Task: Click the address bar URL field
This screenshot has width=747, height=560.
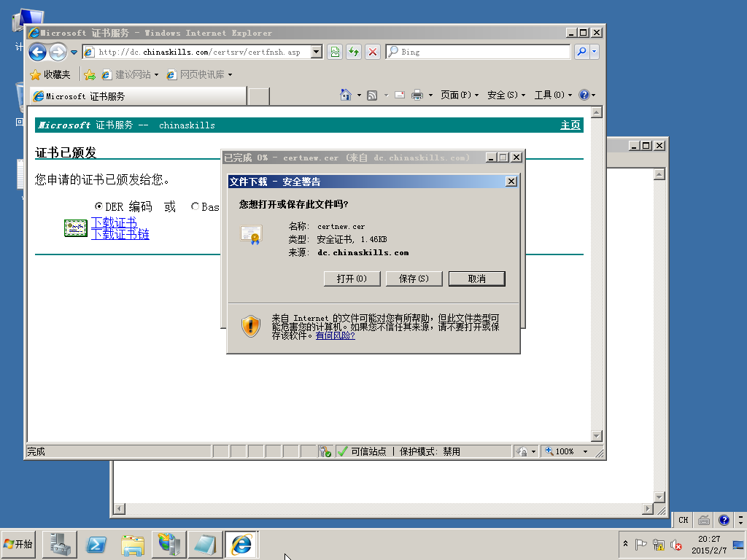Action: [197, 52]
